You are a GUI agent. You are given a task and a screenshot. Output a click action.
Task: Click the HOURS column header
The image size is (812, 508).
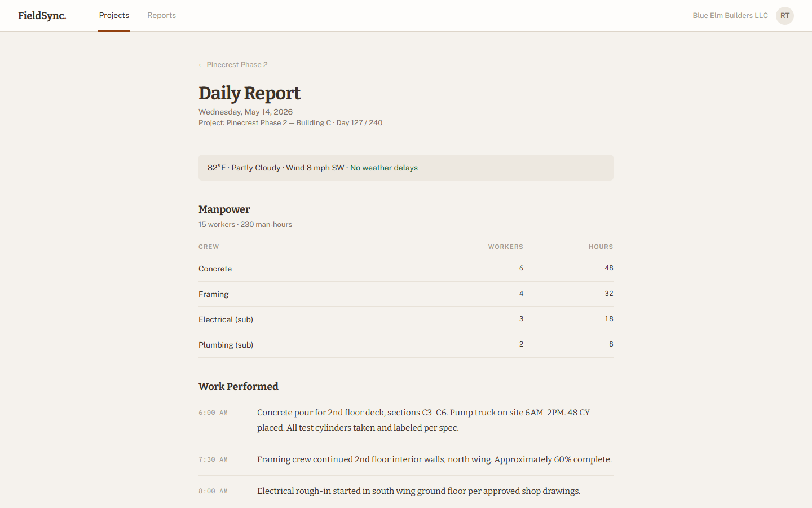[601, 247]
